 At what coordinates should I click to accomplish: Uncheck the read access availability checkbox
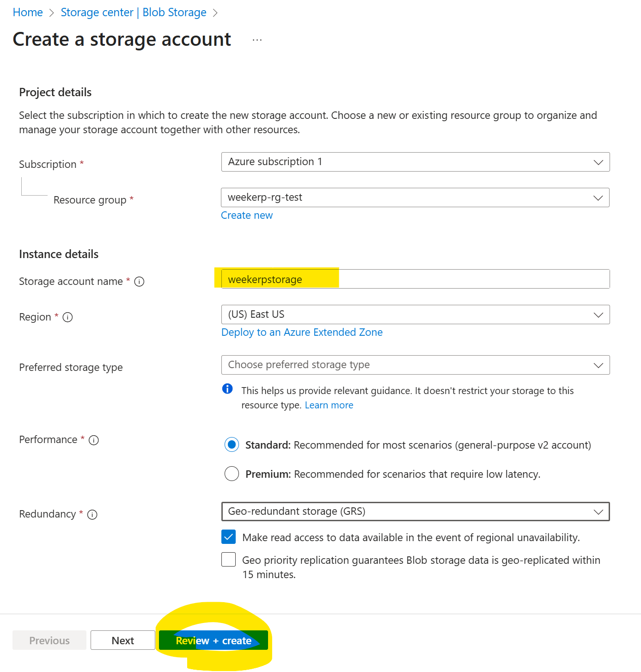pos(229,537)
